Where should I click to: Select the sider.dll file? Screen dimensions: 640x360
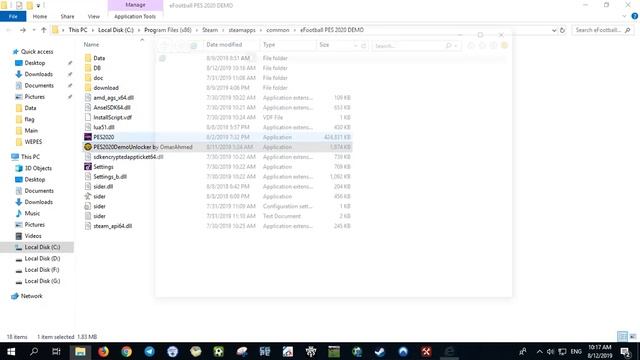point(103,187)
